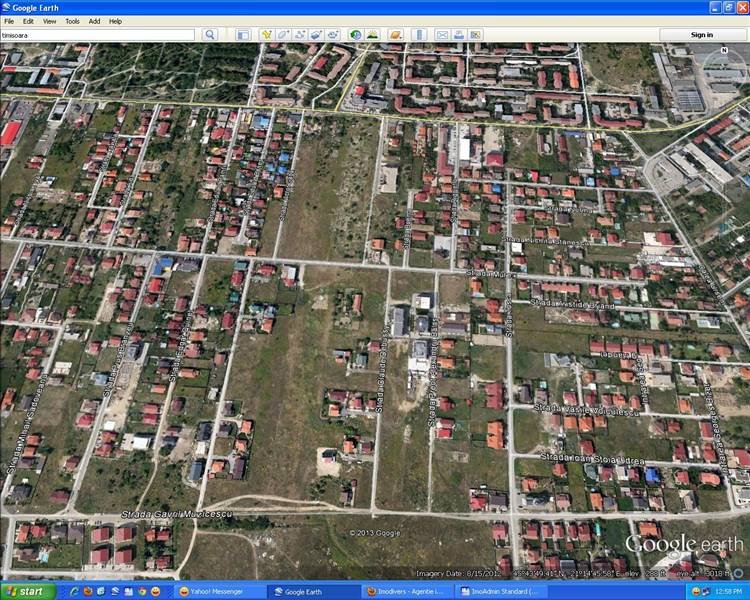Click the Print icon in toolbar

[458, 35]
